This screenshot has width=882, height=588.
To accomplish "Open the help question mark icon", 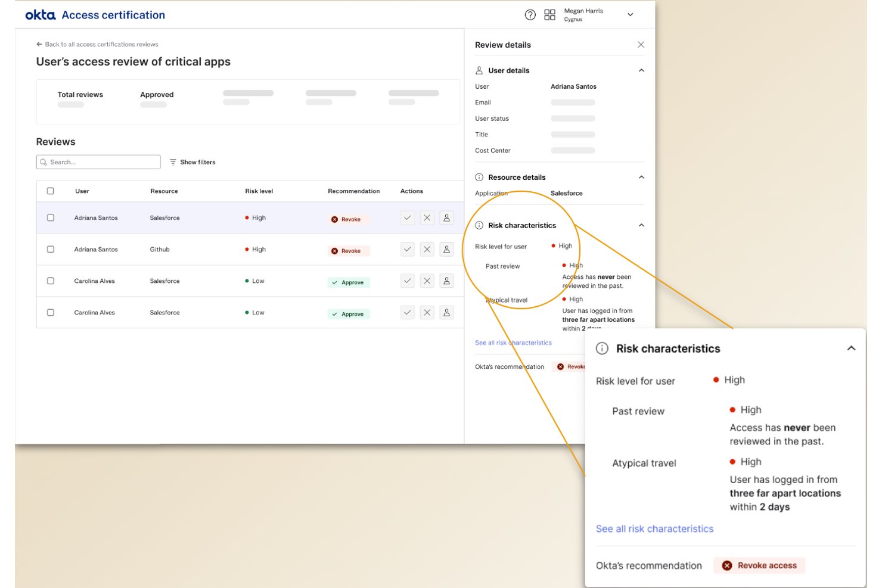I will [x=530, y=15].
